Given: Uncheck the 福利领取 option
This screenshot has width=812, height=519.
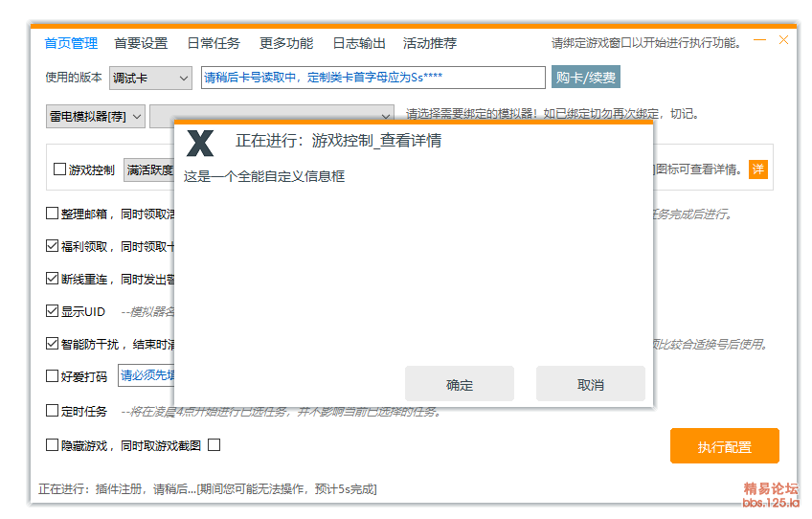Looking at the screenshot, I should pyautogui.click(x=53, y=246).
